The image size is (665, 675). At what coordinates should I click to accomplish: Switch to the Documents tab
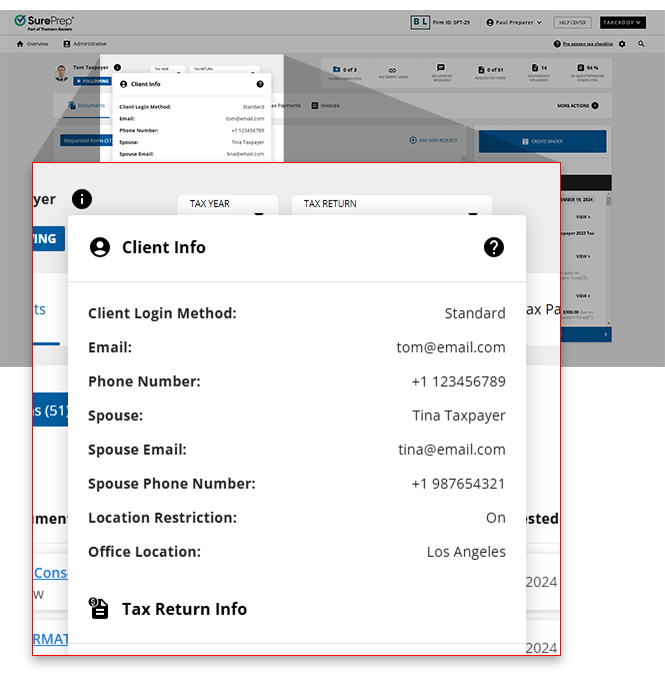(x=87, y=105)
